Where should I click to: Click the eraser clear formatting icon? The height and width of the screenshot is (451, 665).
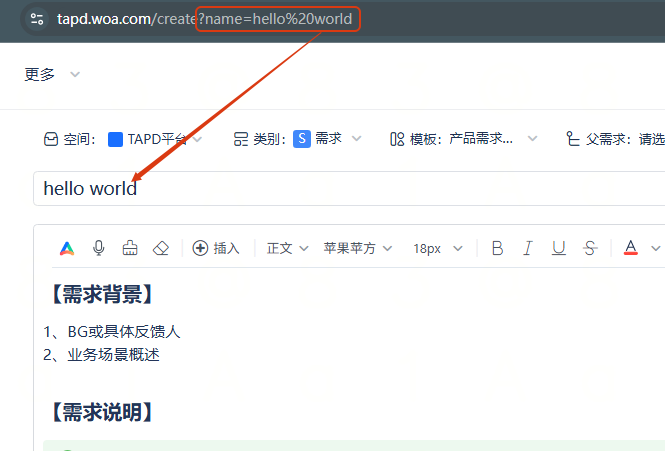click(161, 248)
